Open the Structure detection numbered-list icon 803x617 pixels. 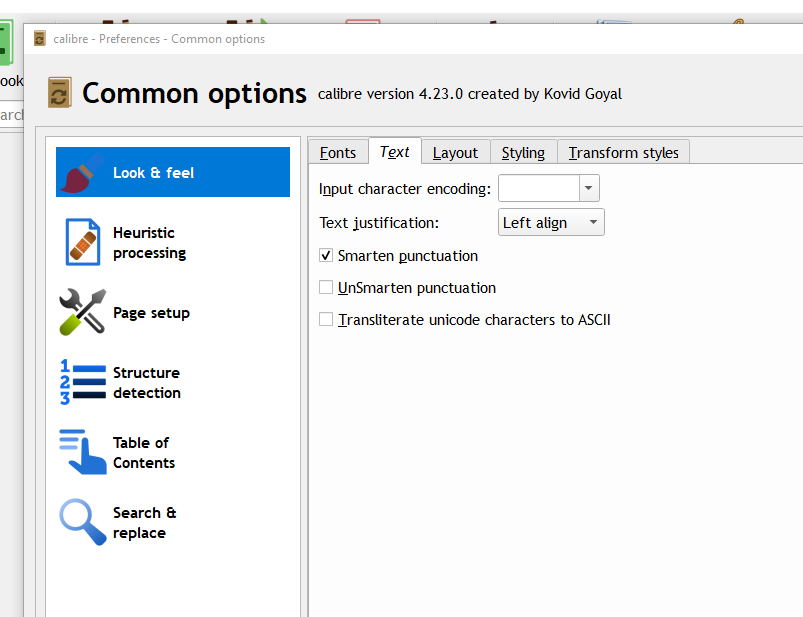click(82, 382)
